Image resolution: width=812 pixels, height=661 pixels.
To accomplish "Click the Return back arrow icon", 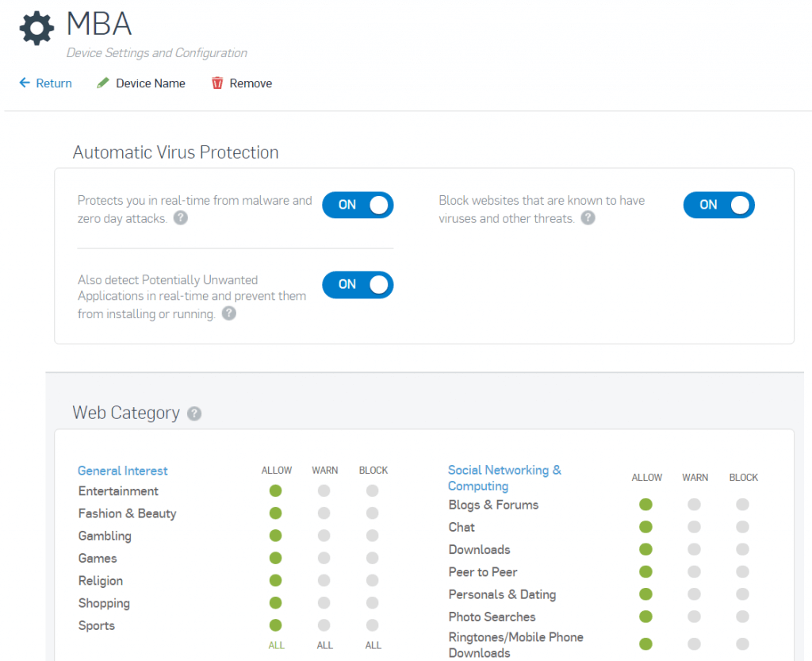I will 25,83.
